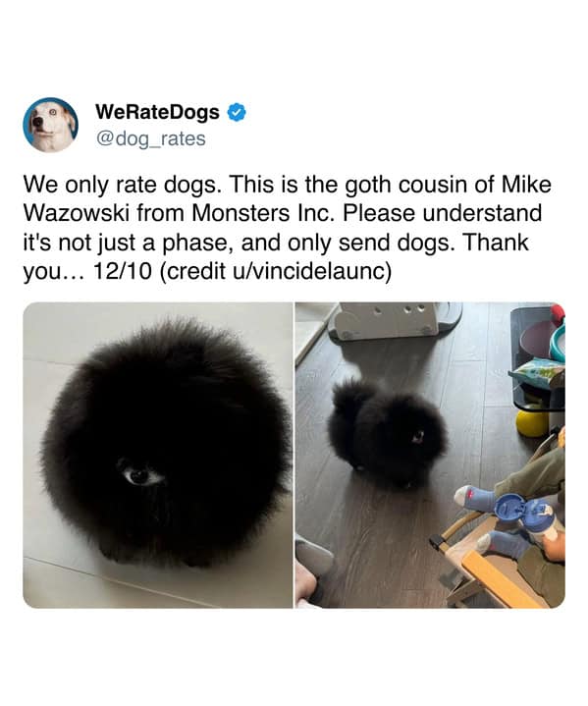Select the 12/10 rating text
Image resolution: width=588 pixels, height=706 pixels.
pyautogui.click(x=123, y=271)
